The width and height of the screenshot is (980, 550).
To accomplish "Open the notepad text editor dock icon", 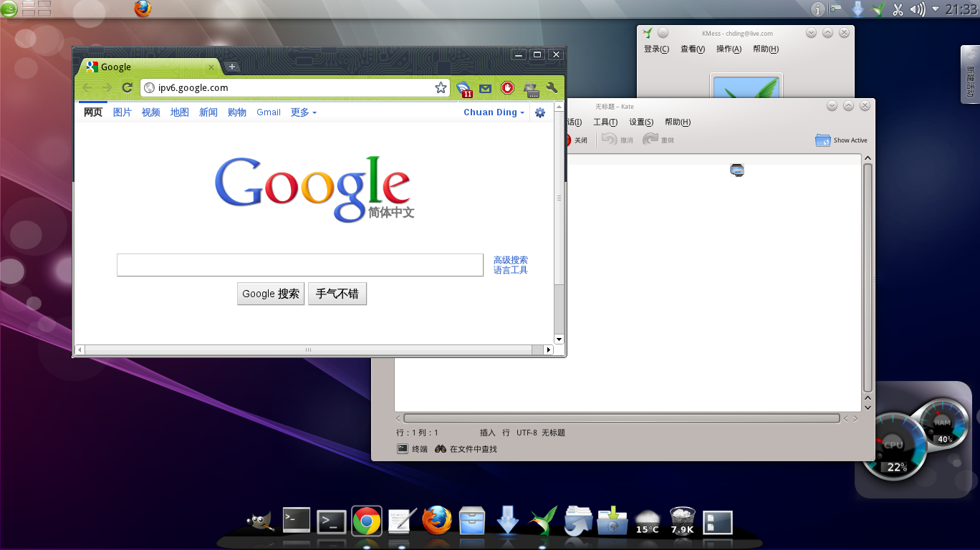I will (x=402, y=521).
